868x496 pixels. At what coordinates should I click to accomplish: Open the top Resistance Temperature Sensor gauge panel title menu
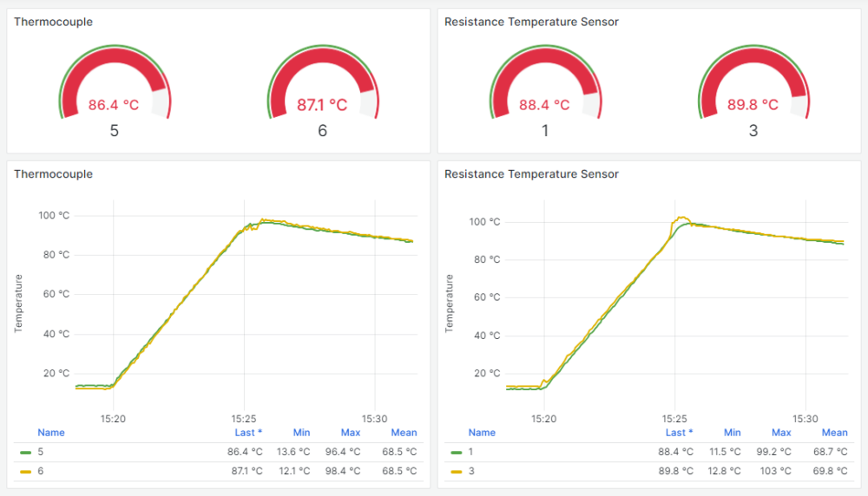[531, 22]
